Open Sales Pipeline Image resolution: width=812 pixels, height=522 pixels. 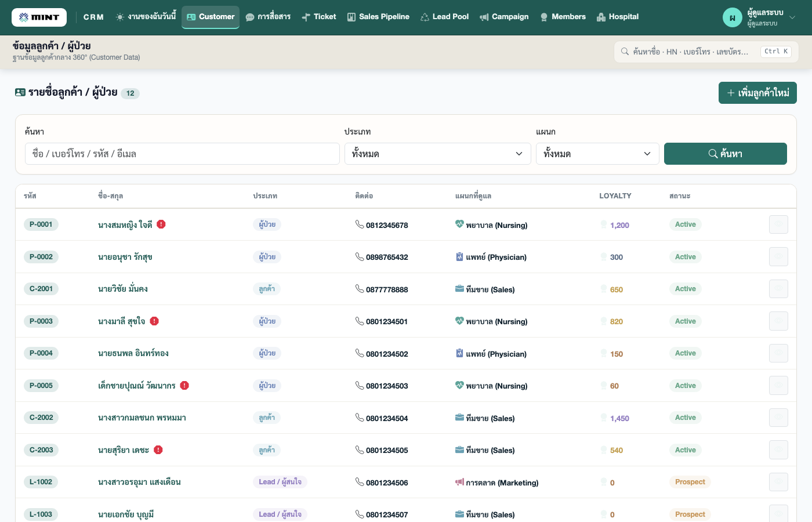tap(378, 17)
